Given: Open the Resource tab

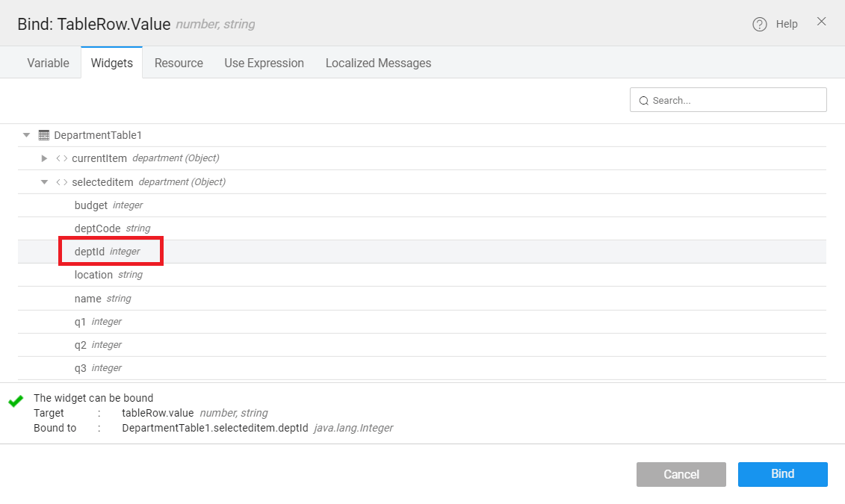Looking at the screenshot, I should [179, 63].
